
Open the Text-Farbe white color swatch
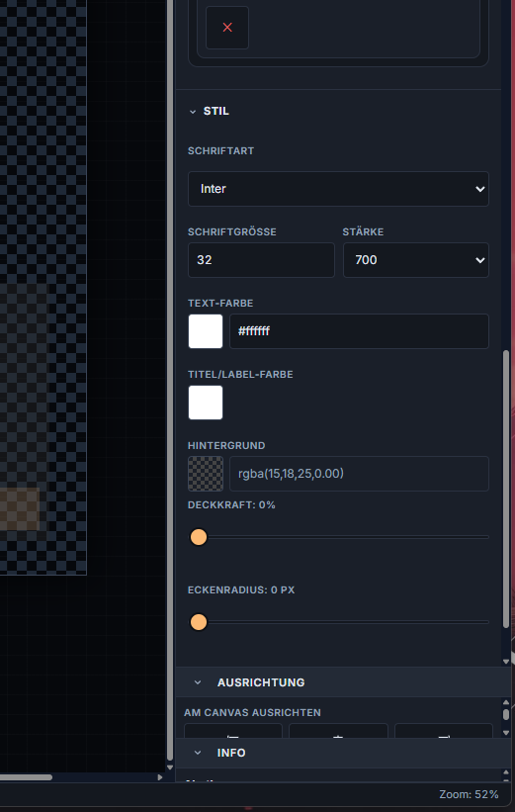pos(206,331)
